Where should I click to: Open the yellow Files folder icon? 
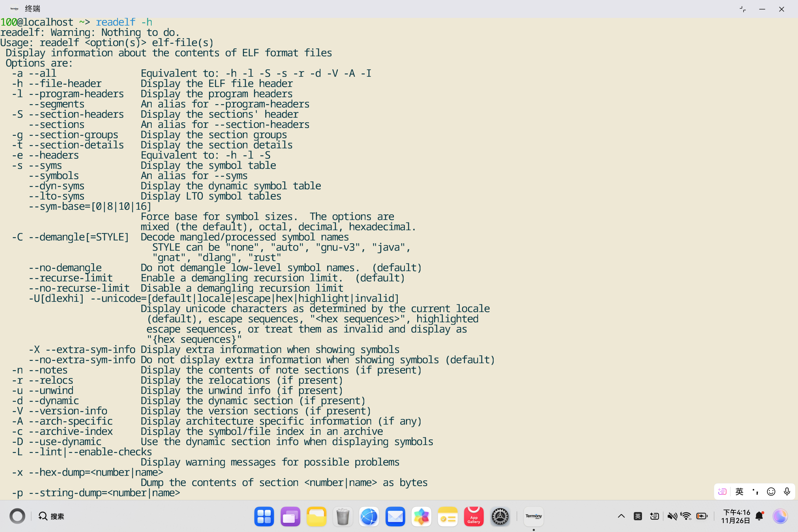click(x=316, y=516)
